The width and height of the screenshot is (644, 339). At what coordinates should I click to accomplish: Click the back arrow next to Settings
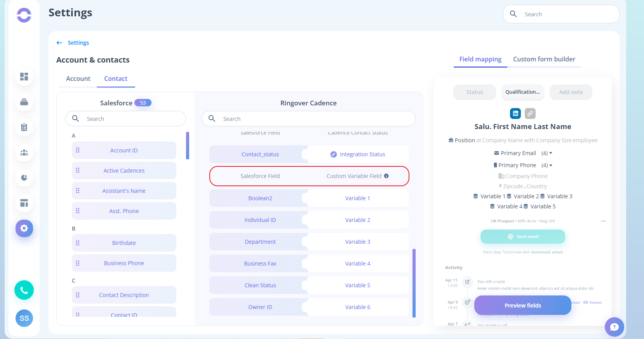point(59,43)
